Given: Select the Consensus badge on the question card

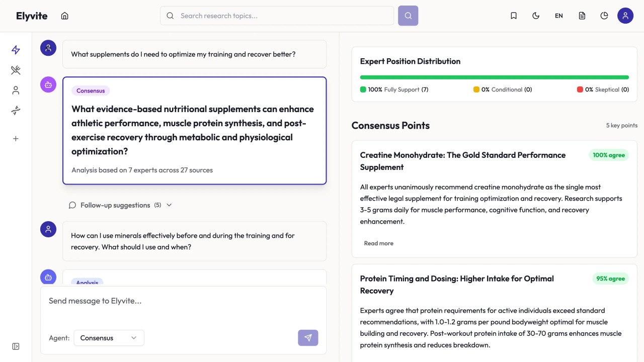Looking at the screenshot, I should pyautogui.click(x=91, y=90).
